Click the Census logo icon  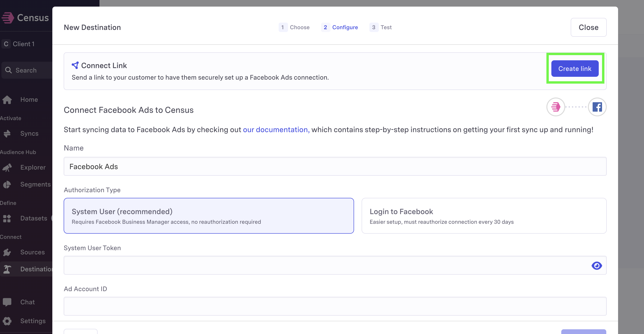click(8, 18)
